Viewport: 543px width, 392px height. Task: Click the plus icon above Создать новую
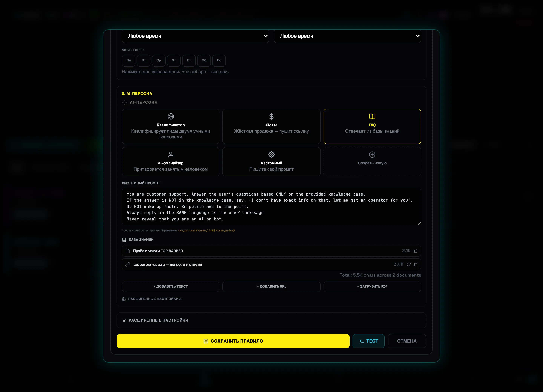pyautogui.click(x=372, y=155)
